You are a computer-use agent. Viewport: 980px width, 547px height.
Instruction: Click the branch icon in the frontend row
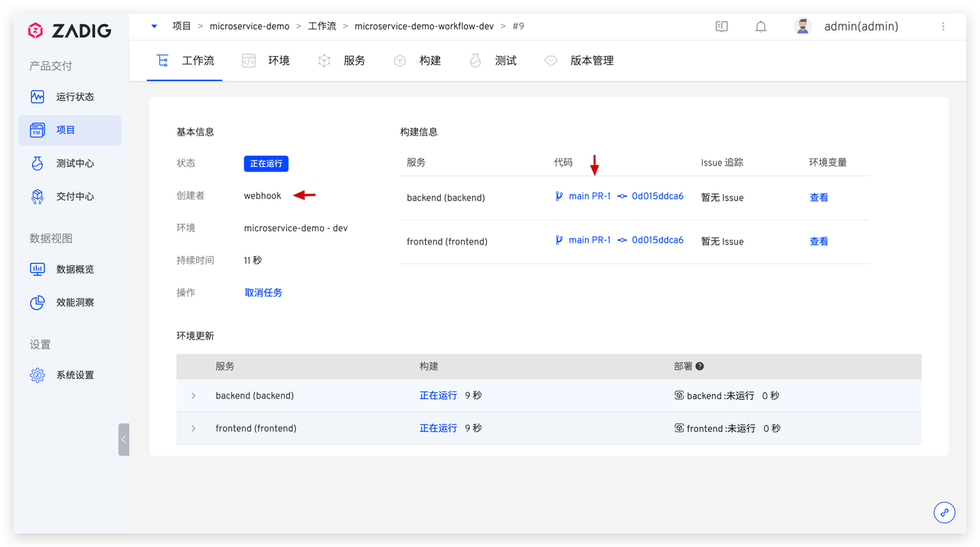(559, 240)
